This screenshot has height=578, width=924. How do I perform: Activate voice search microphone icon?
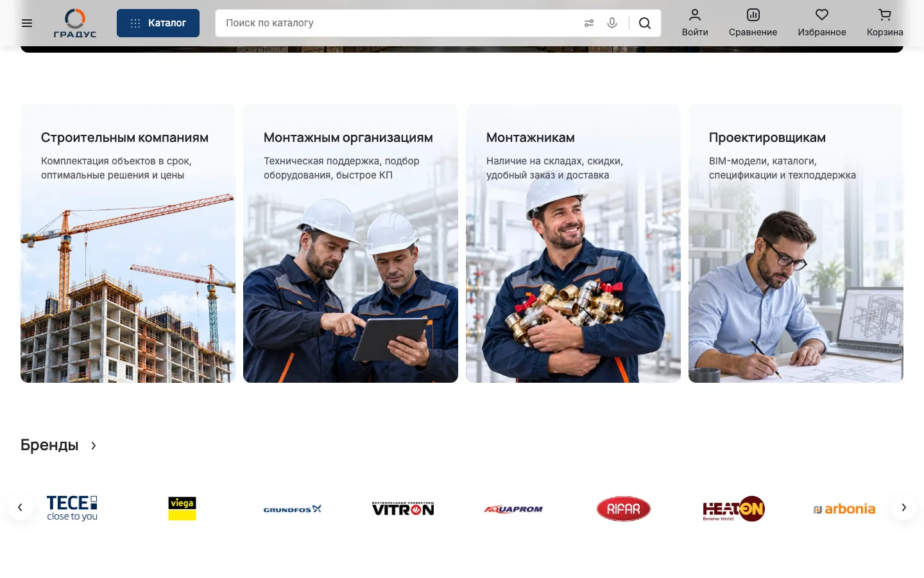612,23
